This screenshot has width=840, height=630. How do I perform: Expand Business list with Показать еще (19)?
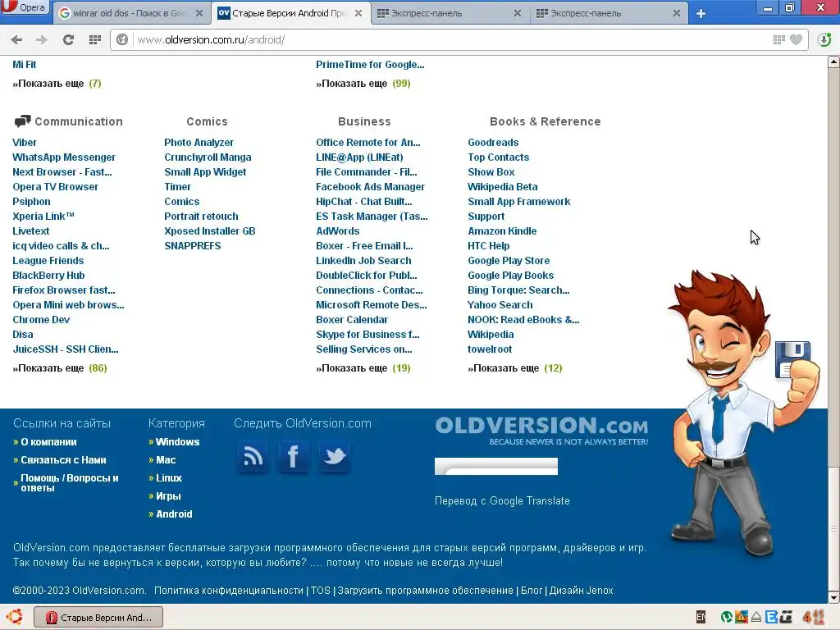pos(363,368)
